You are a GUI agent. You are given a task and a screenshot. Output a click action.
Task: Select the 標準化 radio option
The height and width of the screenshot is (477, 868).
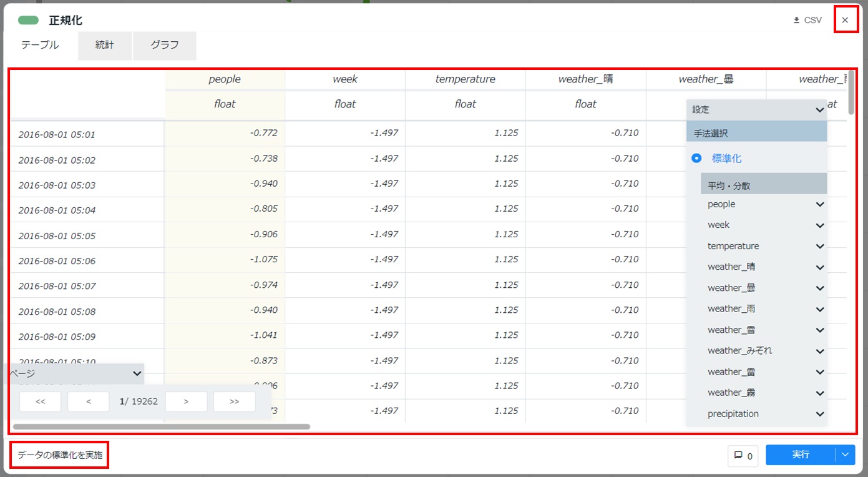point(696,159)
